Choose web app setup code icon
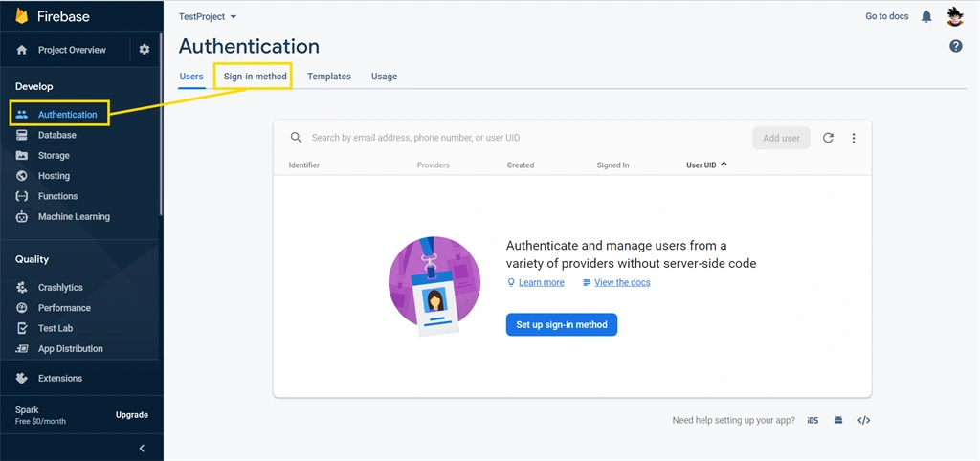The height and width of the screenshot is (461, 980). tap(864, 421)
